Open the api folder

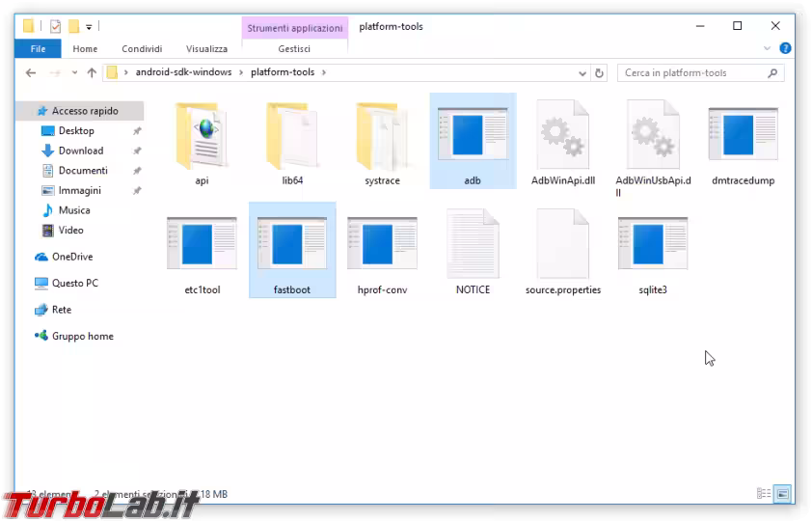point(202,143)
